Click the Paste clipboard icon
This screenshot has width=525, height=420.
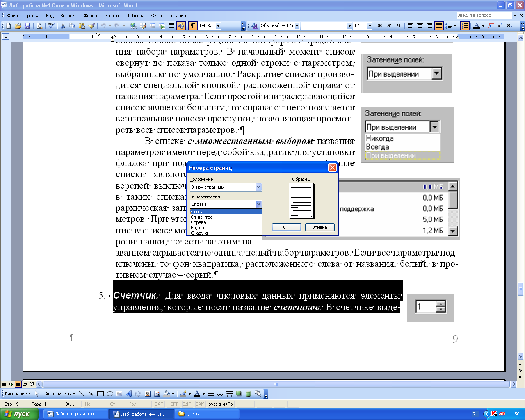[82, 26]
